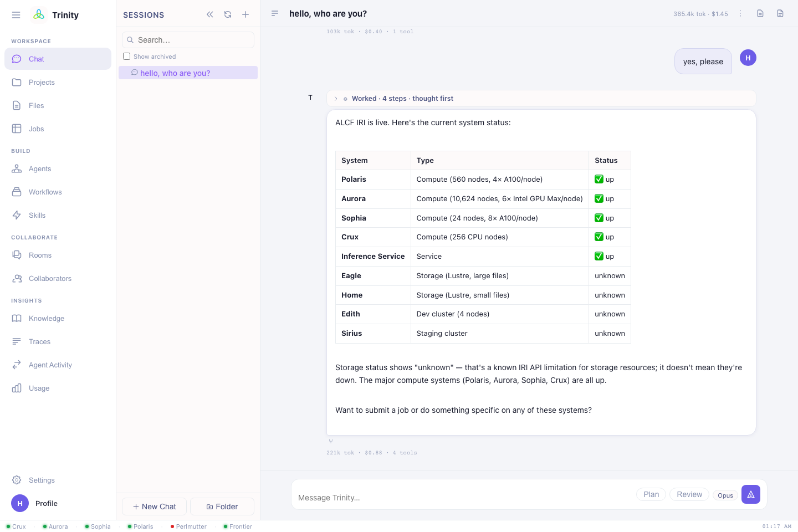Click the first document icon in header
The image size is (798, 532).
click(x=760, y=13)
